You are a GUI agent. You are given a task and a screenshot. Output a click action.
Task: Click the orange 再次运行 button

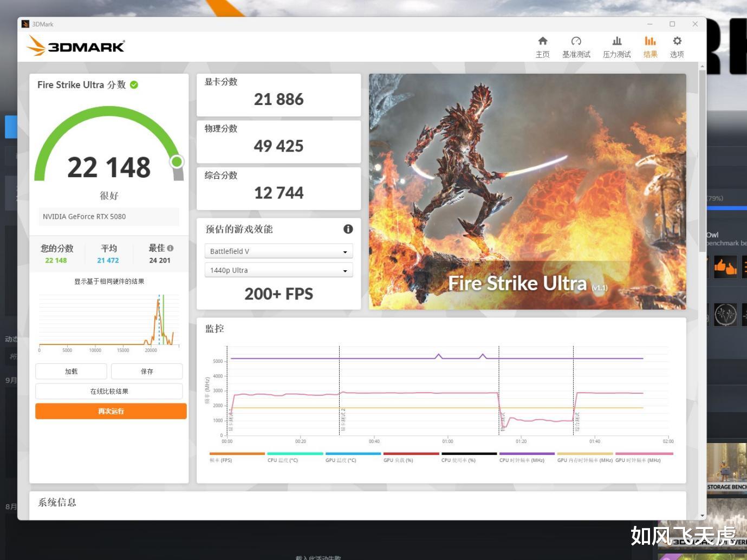tap(111, 411)
